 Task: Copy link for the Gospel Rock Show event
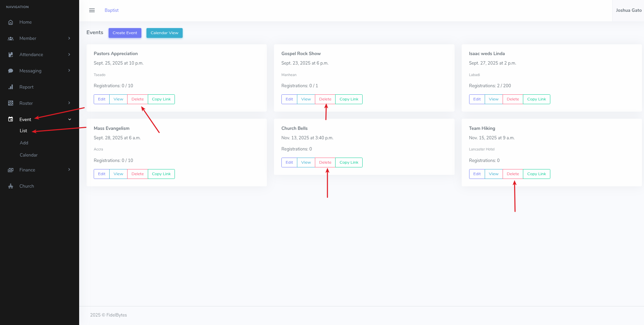pos(349,99)
